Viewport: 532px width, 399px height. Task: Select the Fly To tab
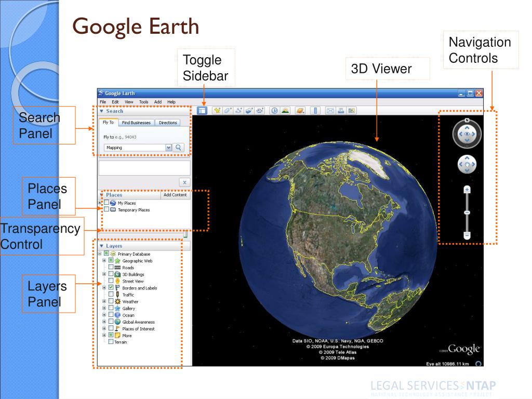coord(108,123)
